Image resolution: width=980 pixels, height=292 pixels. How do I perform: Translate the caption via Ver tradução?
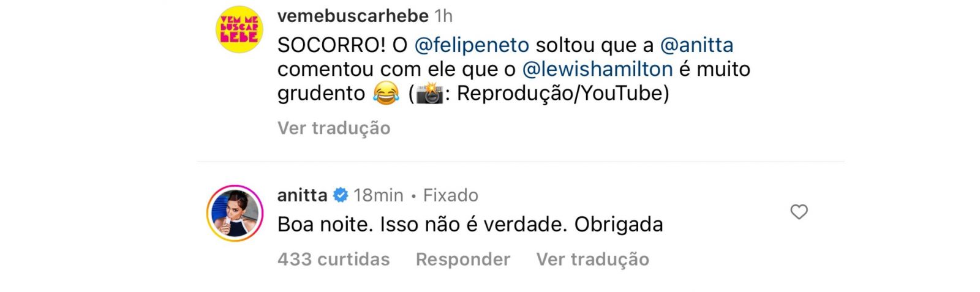[334, 128]
